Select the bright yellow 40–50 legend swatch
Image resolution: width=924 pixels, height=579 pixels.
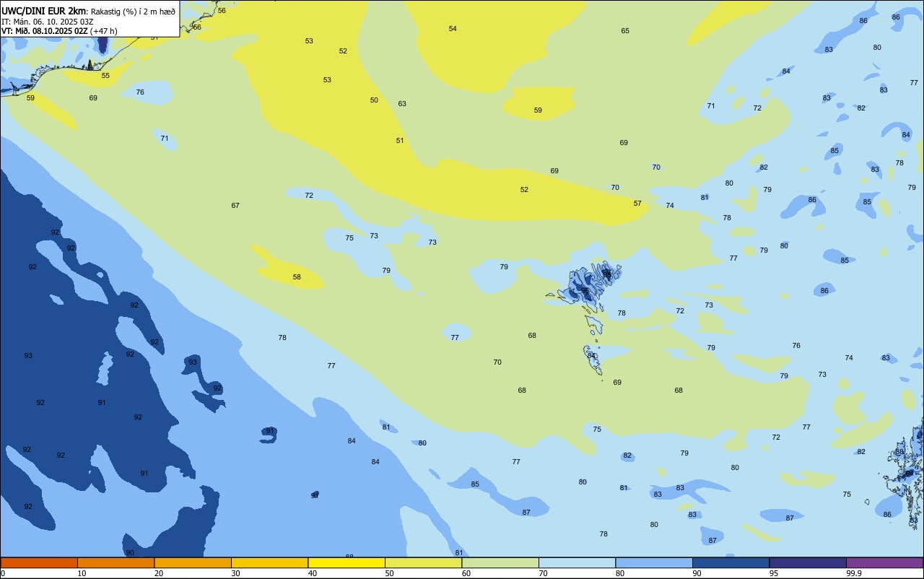pyautogui.click(x=346, y=562)
